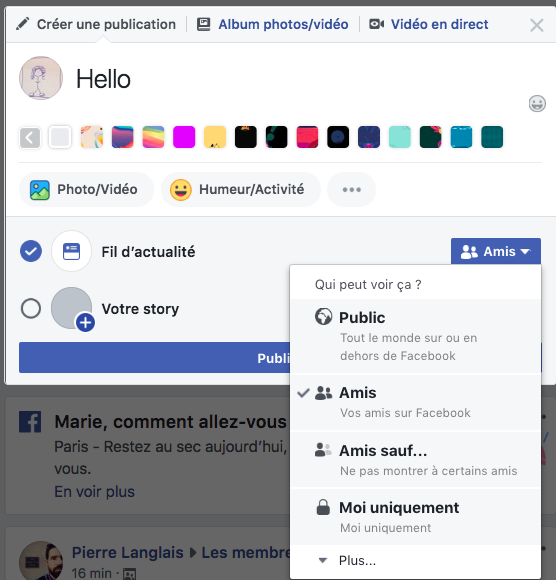This screenshot has height=580, width=556.
Task: Open the Amis audience dropdown
Action: [x=496, y=251]
